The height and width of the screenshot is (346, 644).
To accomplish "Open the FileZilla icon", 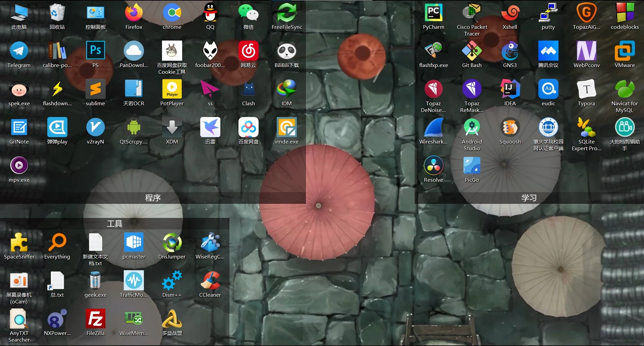I will (96, 319).
